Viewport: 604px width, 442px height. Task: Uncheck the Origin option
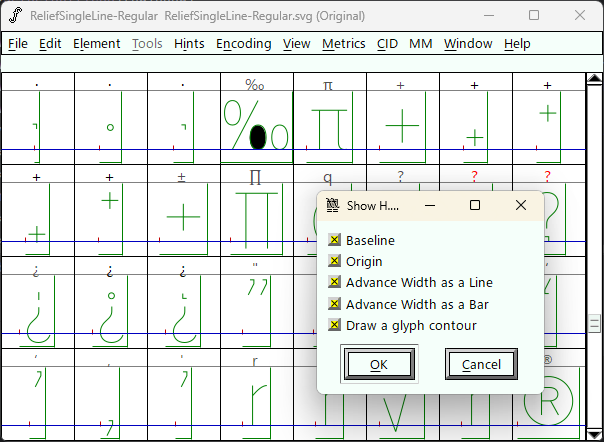pyautogui.click(x=335, y=262)
